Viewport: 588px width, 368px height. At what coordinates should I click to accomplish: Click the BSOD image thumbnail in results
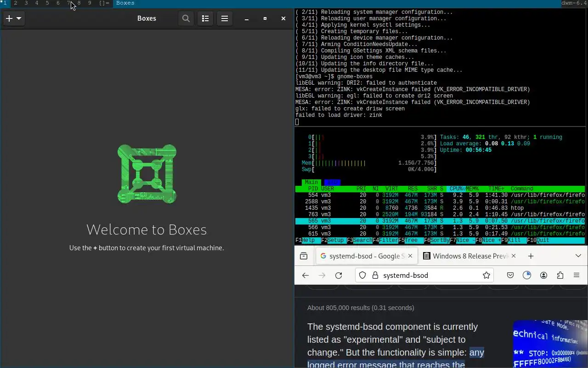[x=550, y=344]
